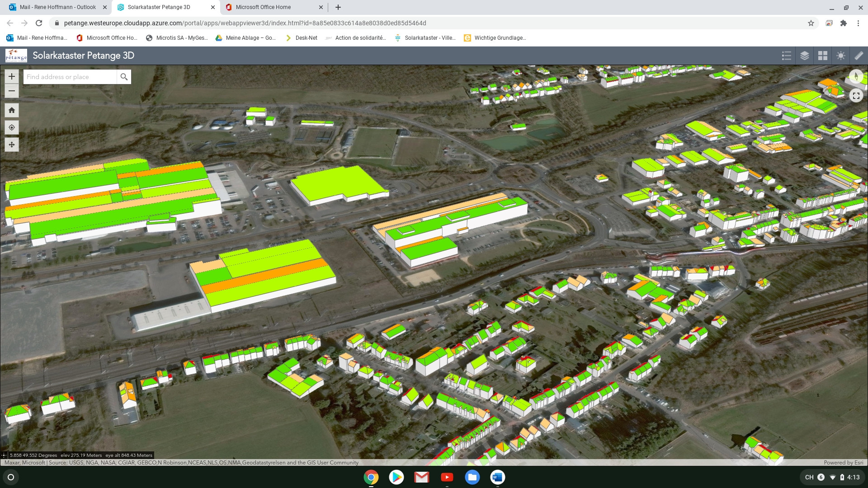Open Meine Ablage Google Drive bookmark
Viewport: 868px width, 488px height.
(245, 38)
